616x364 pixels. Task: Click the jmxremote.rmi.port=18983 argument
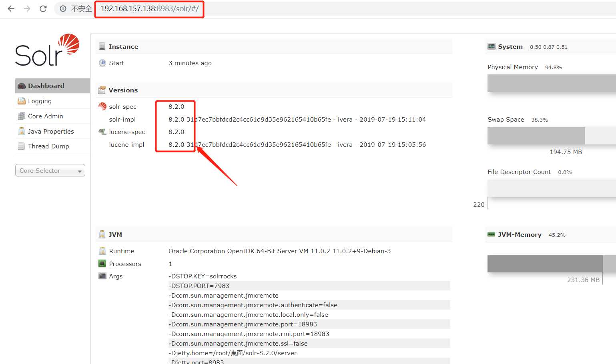click(249, 334)
